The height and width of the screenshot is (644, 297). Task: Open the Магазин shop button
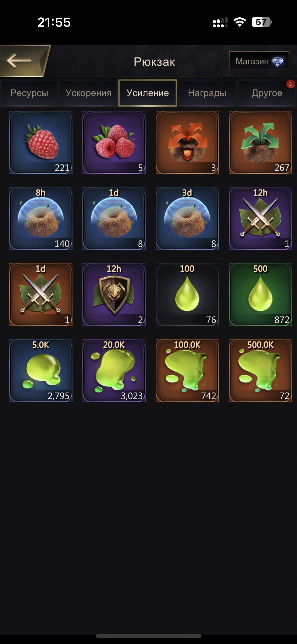coord(259,61)
